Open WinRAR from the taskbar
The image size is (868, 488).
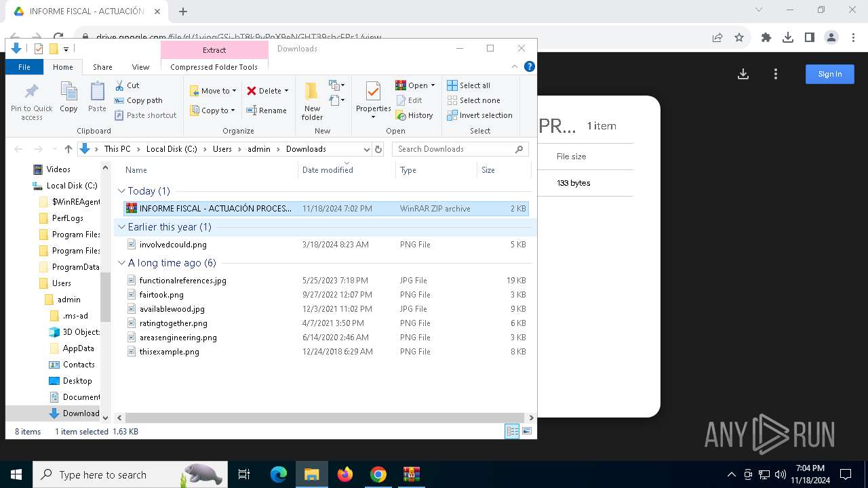pyautogui.click(x=412, y=474)
